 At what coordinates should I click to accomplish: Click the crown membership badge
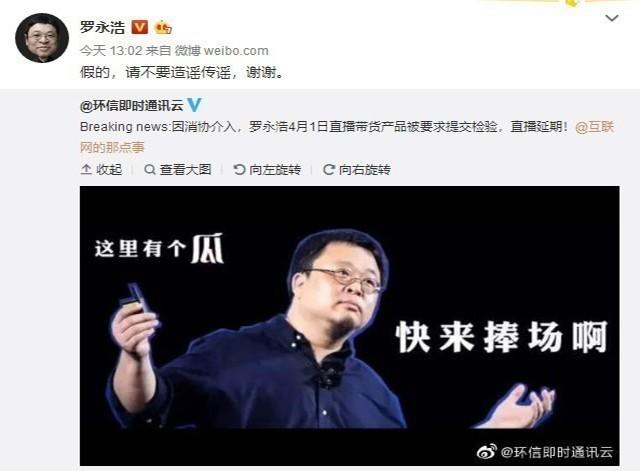[163, 27]
